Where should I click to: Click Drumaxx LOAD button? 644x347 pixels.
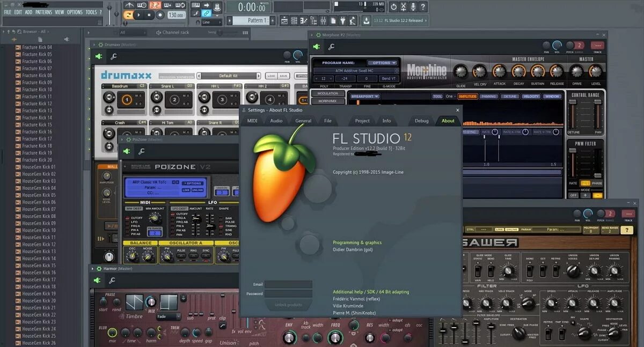[271, 76]
